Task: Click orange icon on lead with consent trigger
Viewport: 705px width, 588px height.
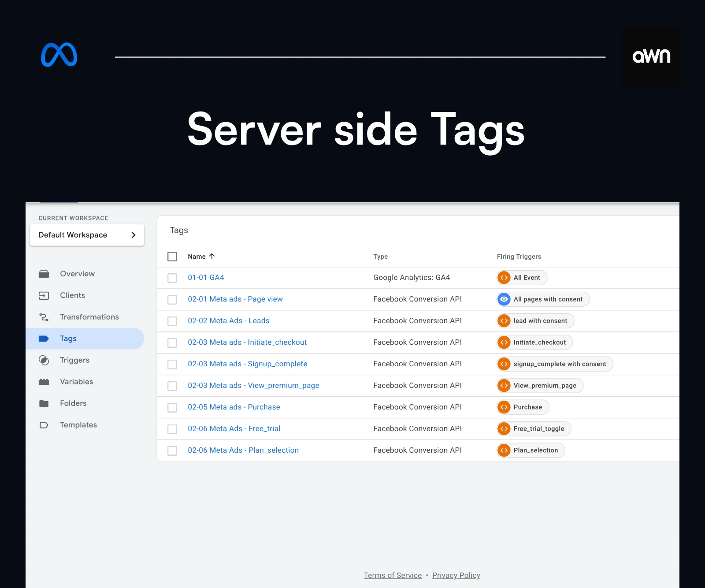Action: pyautogui.click(x=504, y=321)
